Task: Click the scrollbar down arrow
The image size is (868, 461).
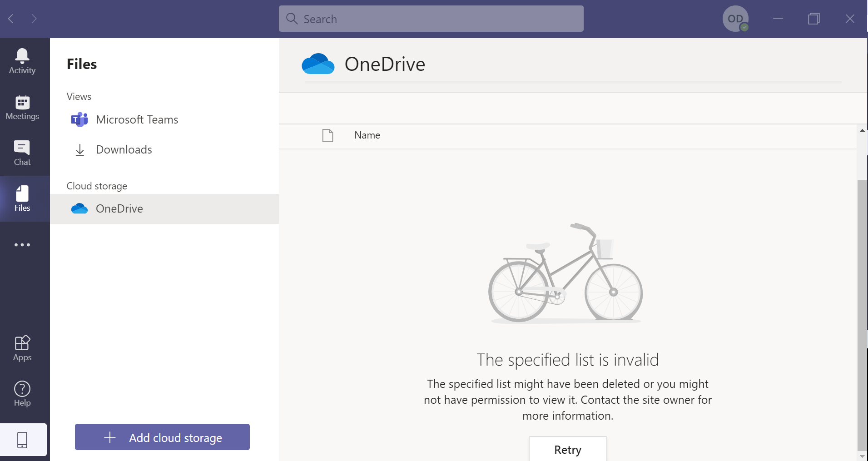Action: point(862,456)
